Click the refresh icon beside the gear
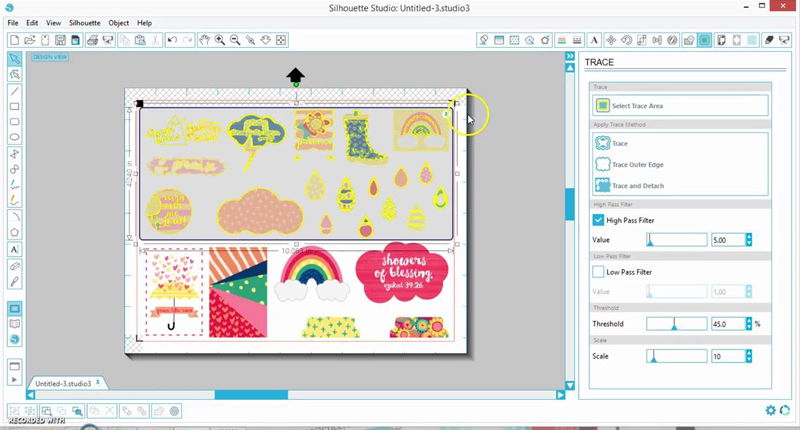 (785, 410)
